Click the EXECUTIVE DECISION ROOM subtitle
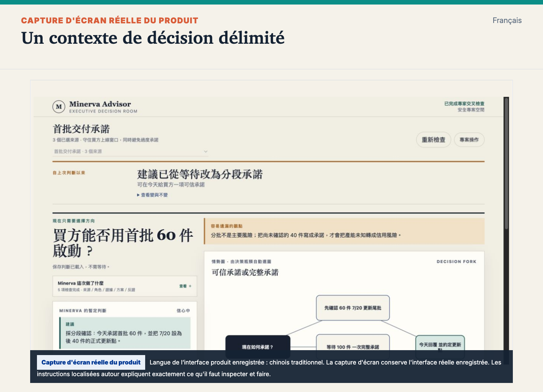 pyautogui.click(x=103, y=111)
